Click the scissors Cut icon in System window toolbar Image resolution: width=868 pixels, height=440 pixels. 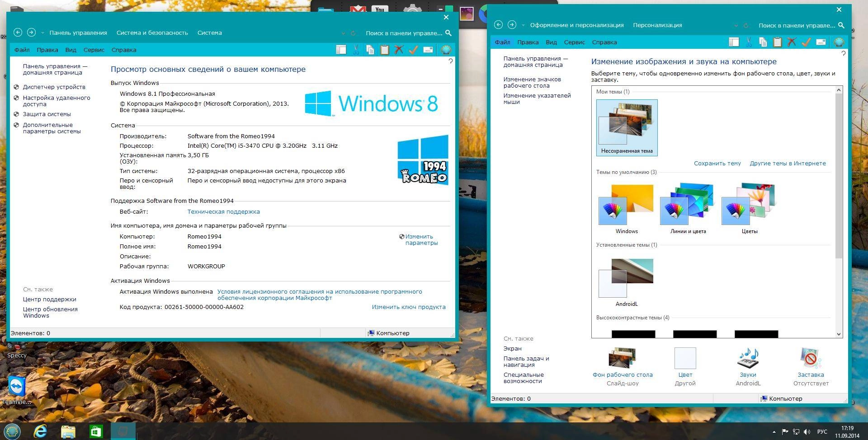[x=356, y=50]
